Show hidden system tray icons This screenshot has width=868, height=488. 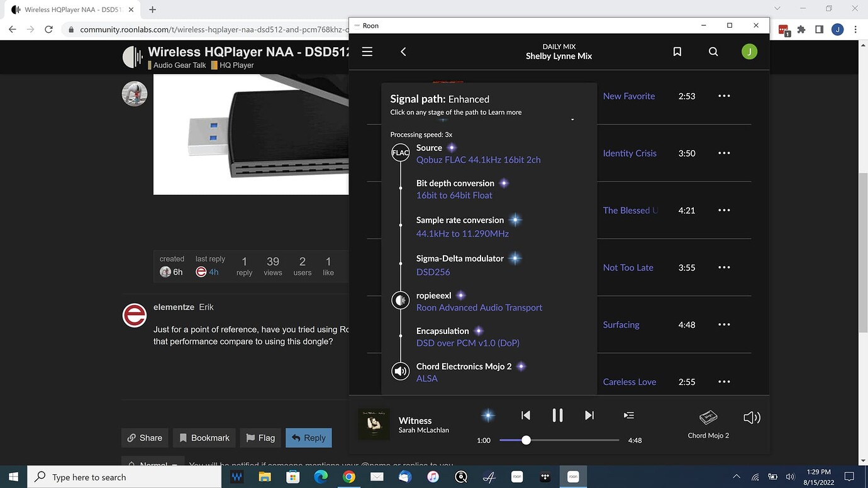pyautogui.click(x=737, y=477)
